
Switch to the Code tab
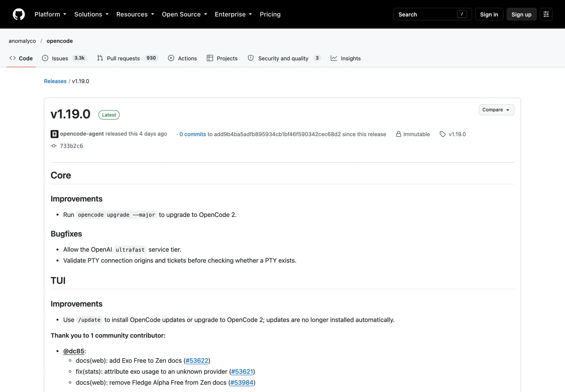21,58
